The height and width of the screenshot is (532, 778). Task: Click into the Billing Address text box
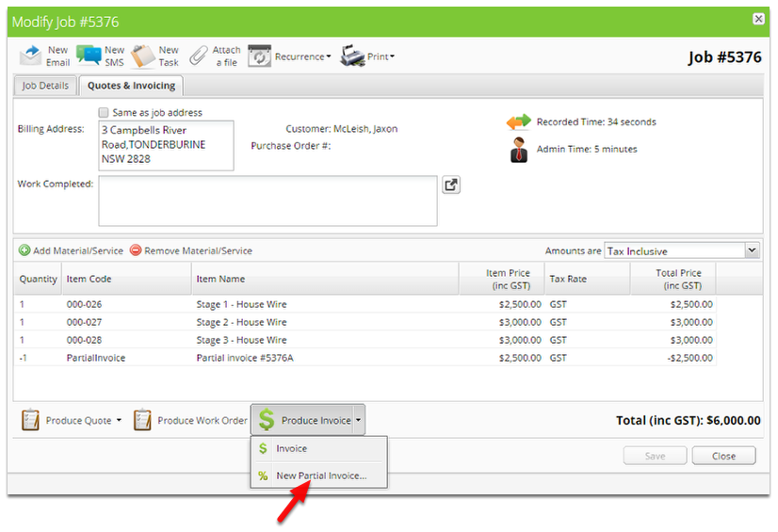point(166,145)
